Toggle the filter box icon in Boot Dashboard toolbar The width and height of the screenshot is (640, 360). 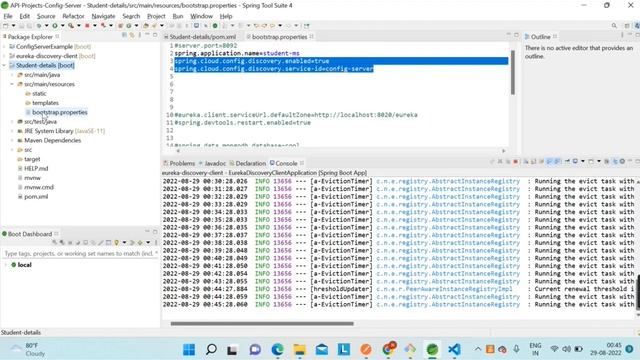pyautogui.click(x=108, y=242)
